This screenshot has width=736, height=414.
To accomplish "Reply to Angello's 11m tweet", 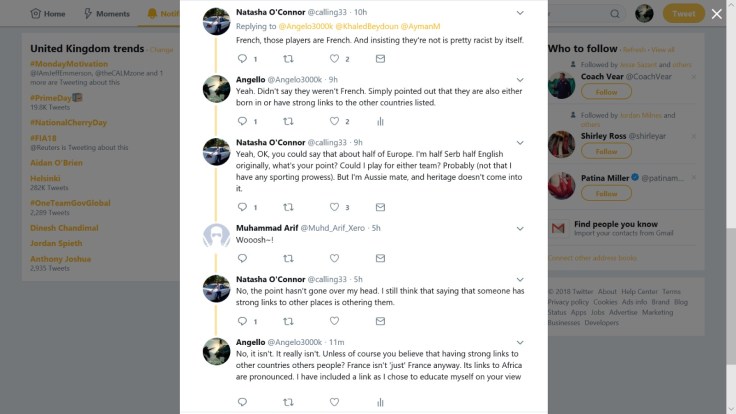I will [x=242, y=401].
